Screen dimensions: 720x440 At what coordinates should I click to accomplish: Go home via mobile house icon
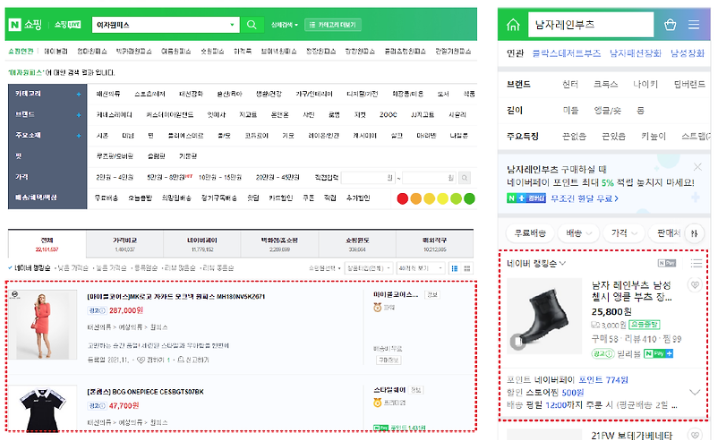(x=513, y=24)
